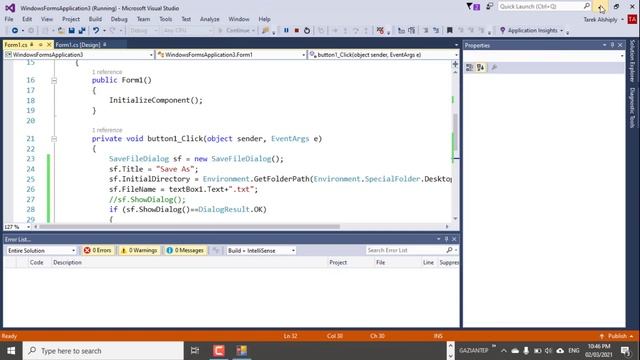Open the Edit menu
Image resolution: width=640 pixels, height=360 pixels.
[27, 19]
